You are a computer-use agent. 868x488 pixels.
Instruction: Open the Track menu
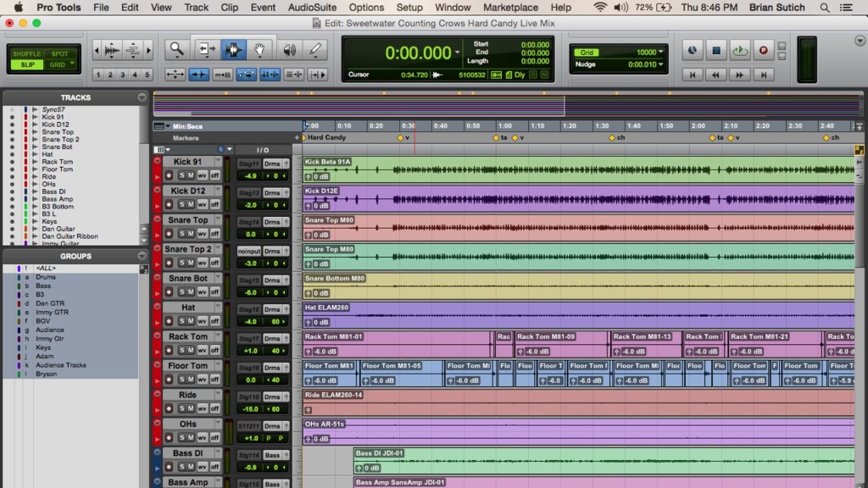(196, 8)
